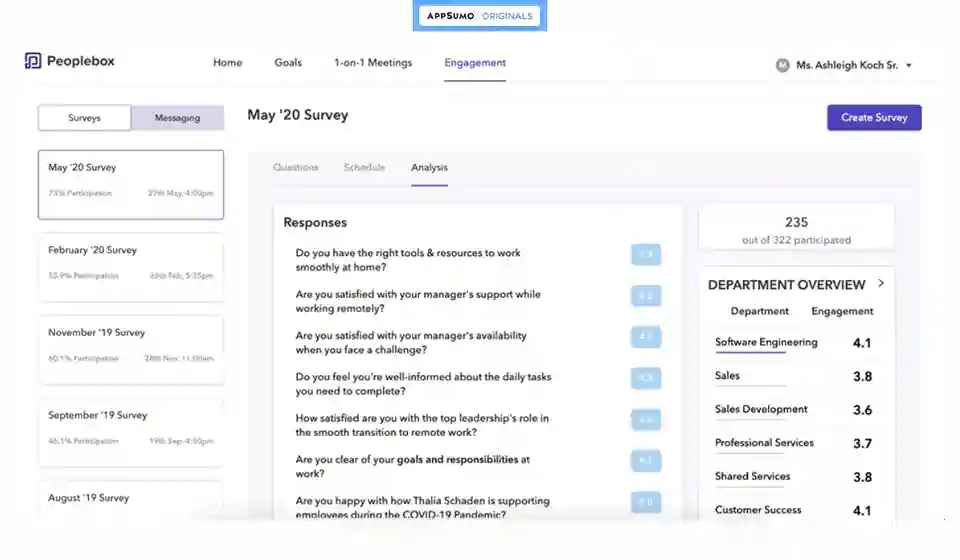Viewport: 960px width, 560px height.
Task: Open the user account dropdown arrow
Action: (908, 65)
